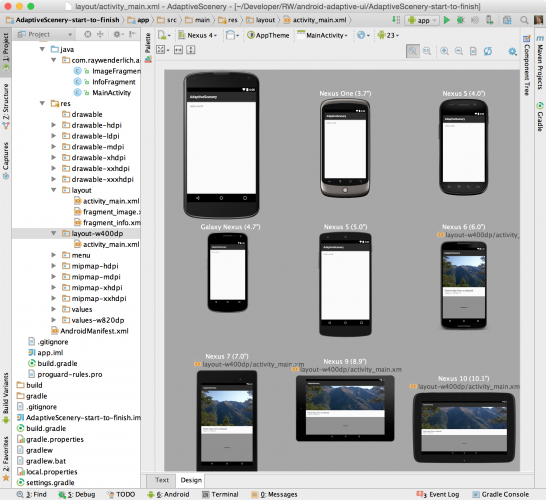Open the 2: Favorites side tab
The image size is (546, 500).
6,459
